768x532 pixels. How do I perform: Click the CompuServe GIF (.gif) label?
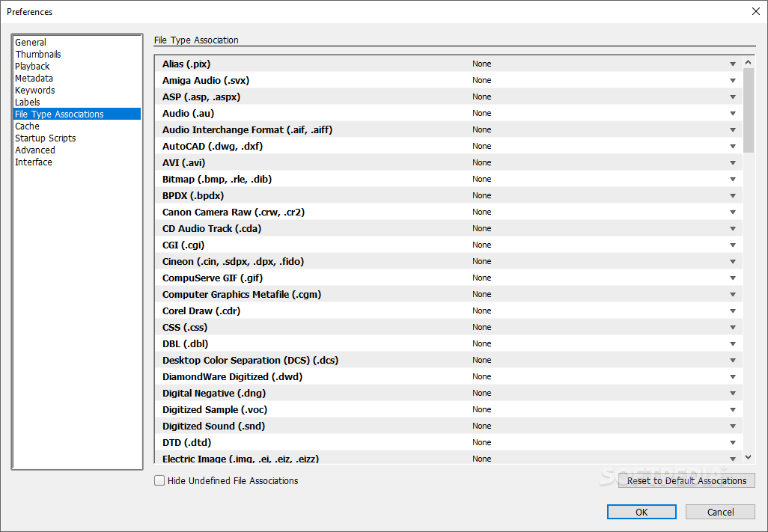tap(213, 278)
